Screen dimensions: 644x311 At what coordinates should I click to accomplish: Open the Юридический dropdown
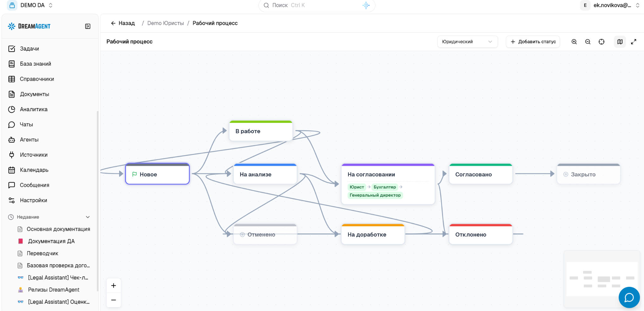(467, 42)
